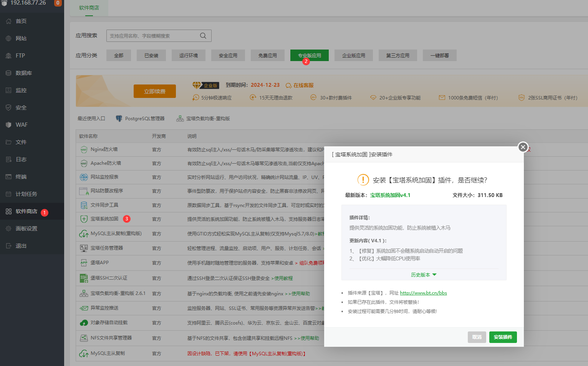Click the 安装插件 install button
The width and height of the screenshot is (588, 366).
pyautogui.click(x=503, y=337)
